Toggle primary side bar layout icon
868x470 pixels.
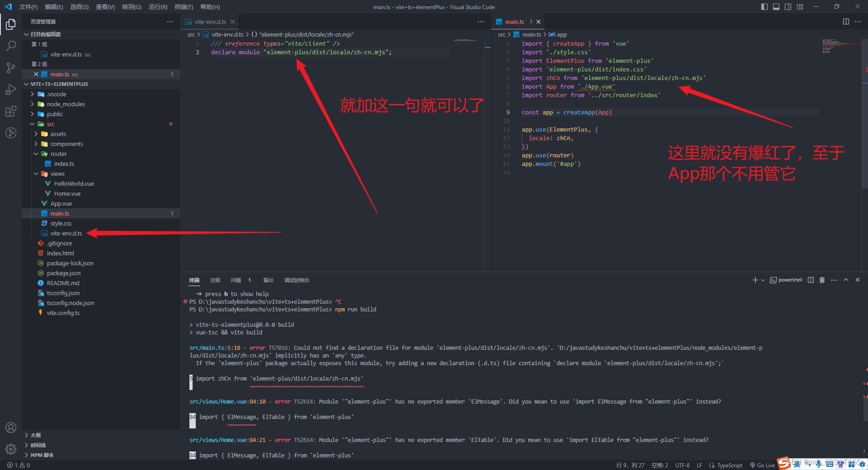(x=764, y=7)
